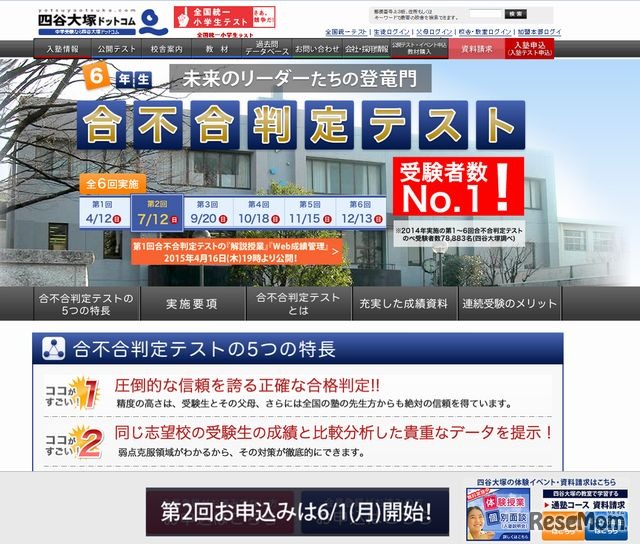Click the 入塾申込 button in navigation
The width and height of the screenshot is (640, 544).
[x=529, y=49]
